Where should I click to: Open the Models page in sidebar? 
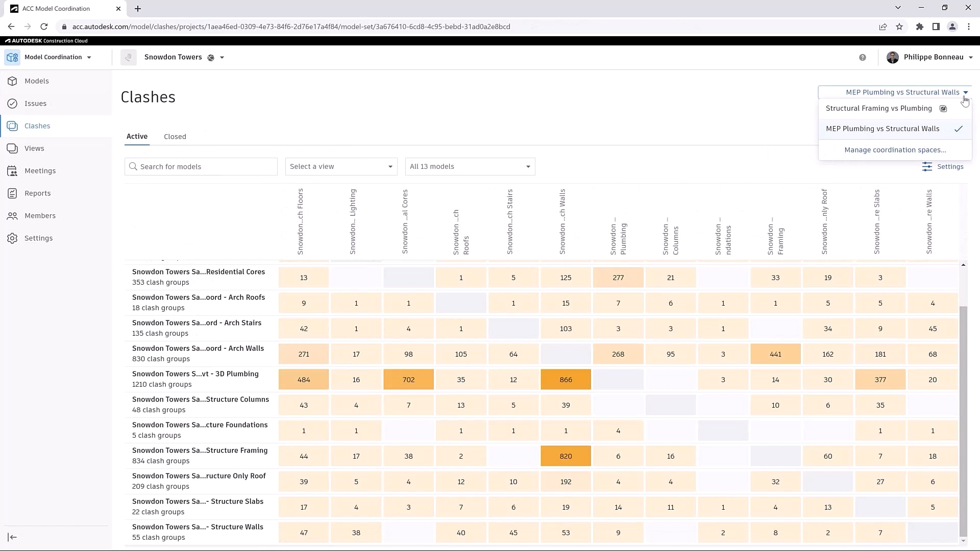36,81
